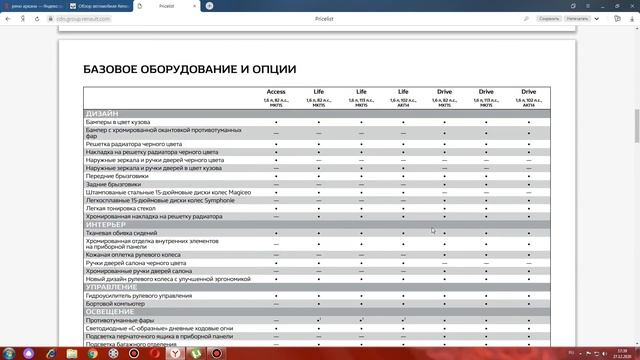Reload the Pricelist page
640x360 pixels.
[x=37, y=19]
